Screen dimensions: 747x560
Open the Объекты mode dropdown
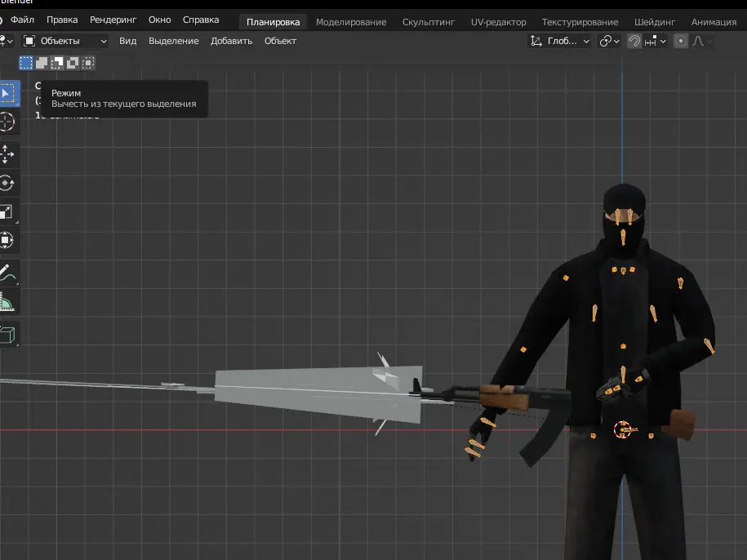point(65,41)
